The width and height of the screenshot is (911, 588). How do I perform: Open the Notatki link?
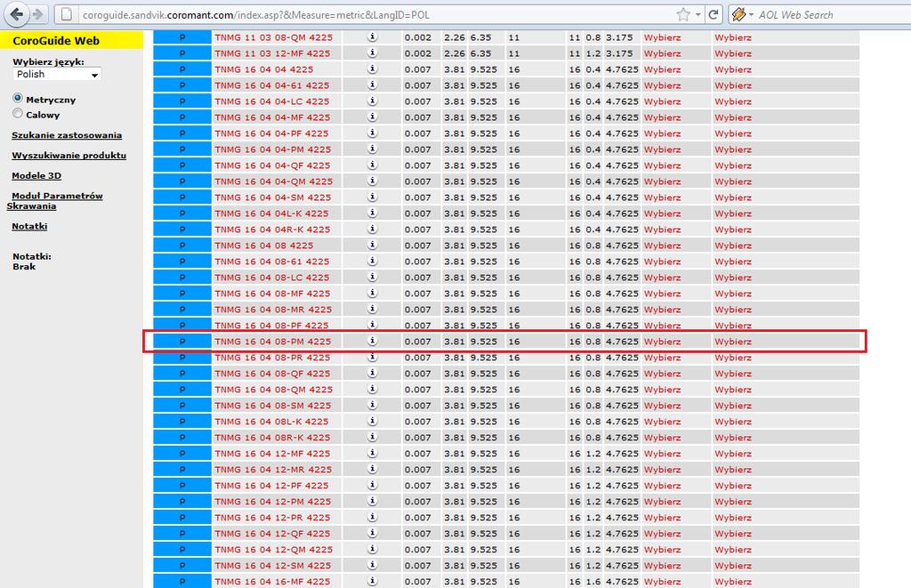point(29,227)
